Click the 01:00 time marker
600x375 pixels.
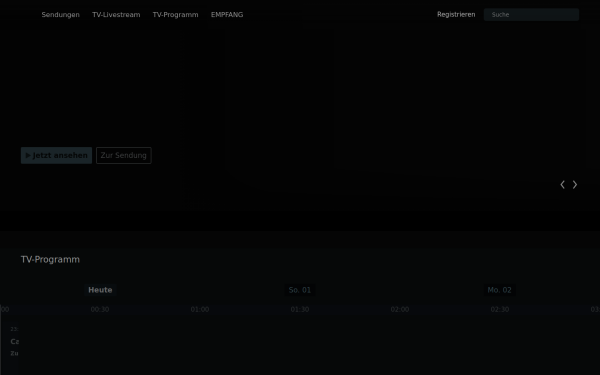[200, 309]
